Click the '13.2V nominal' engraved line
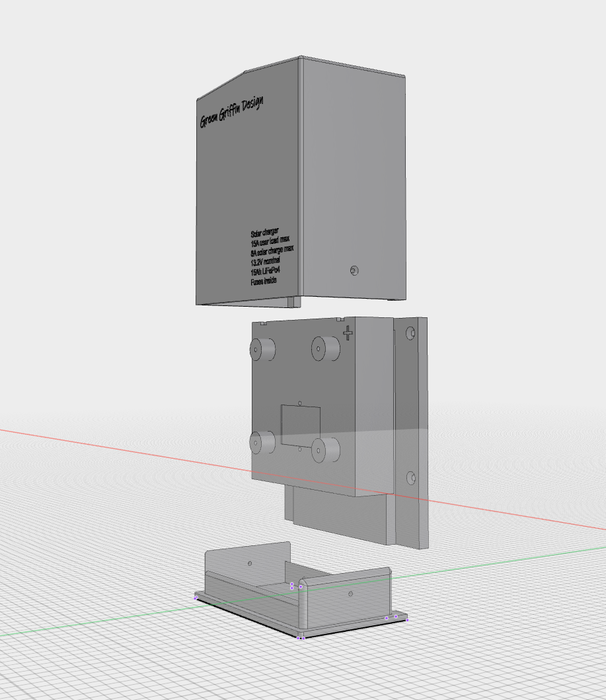The image size is (606, 700). click(x=266, y=260)
